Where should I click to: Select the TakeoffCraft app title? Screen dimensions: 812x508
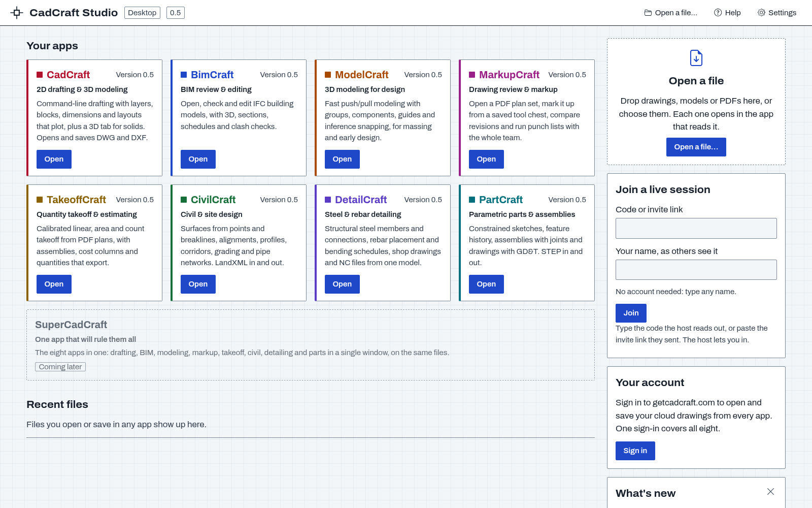tap(76, 200)
